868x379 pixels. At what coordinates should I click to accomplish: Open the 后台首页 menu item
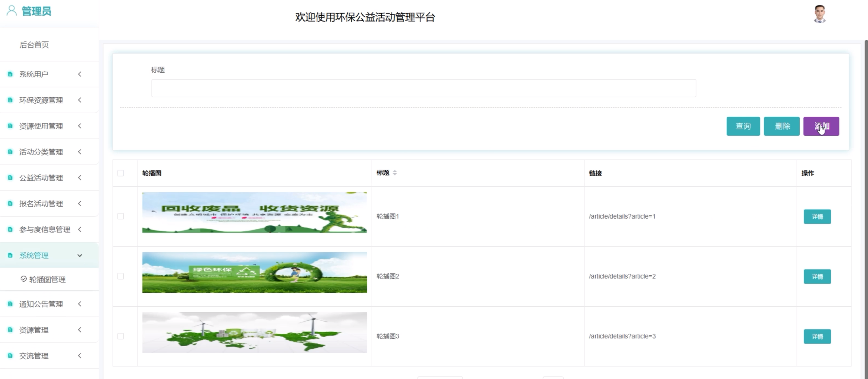(x=34, y=45)
